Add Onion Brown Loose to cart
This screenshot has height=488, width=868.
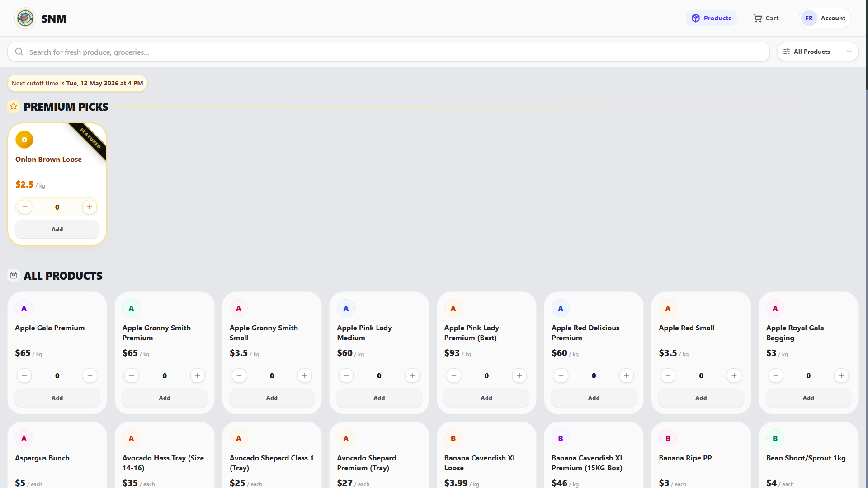57,229
